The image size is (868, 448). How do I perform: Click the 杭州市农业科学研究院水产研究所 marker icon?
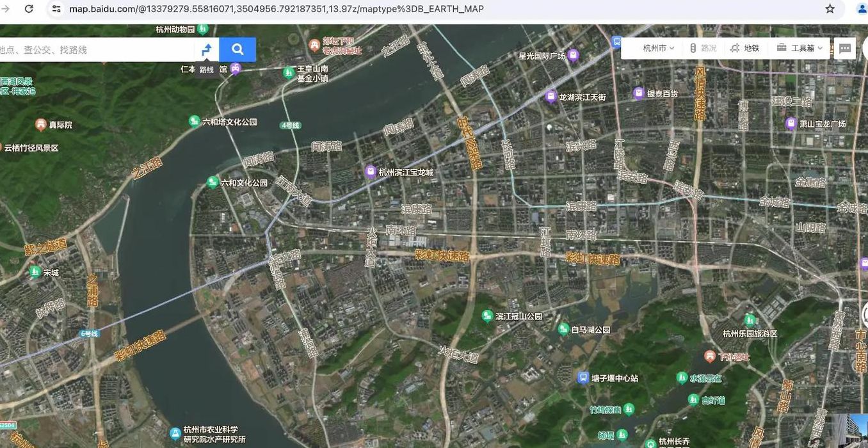[x=175, y=434]
